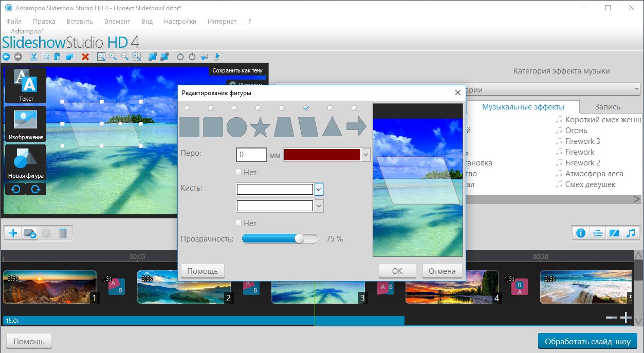Click the Cut scissors icon in toolbar
644x353 pixels.
click(x=34, y=57)
